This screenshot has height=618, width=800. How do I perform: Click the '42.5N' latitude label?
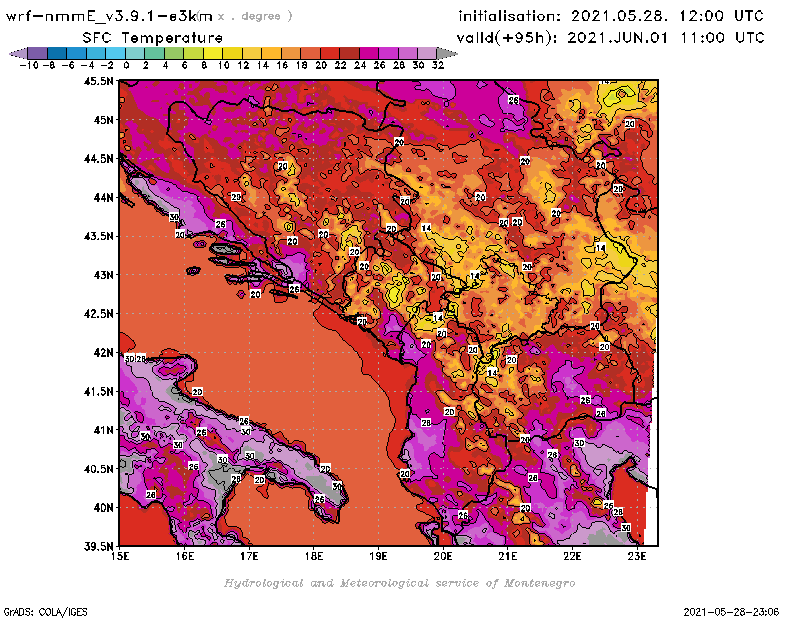coord(98,313)
